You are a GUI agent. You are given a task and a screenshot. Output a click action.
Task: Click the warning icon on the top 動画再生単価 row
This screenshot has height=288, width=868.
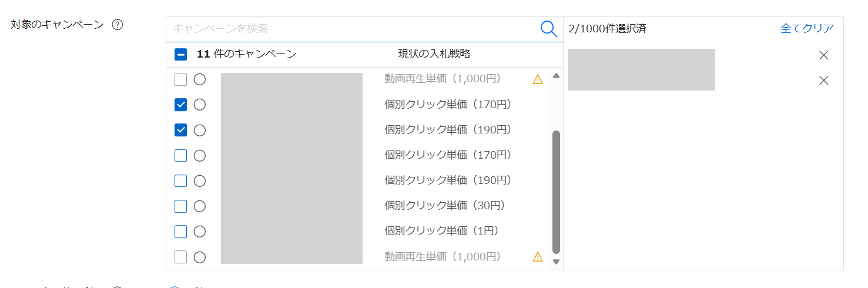pyautogui.click(x=538, y=79)
